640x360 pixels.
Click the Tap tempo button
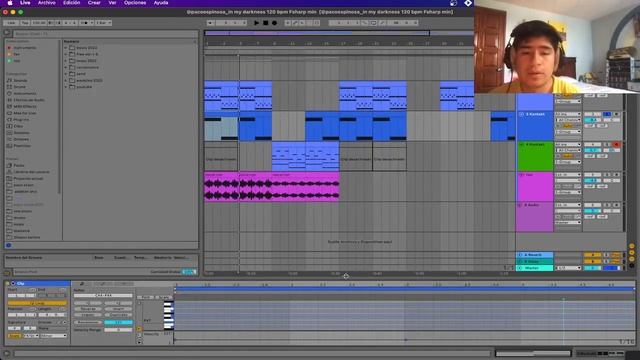click(x=24, y=23)
